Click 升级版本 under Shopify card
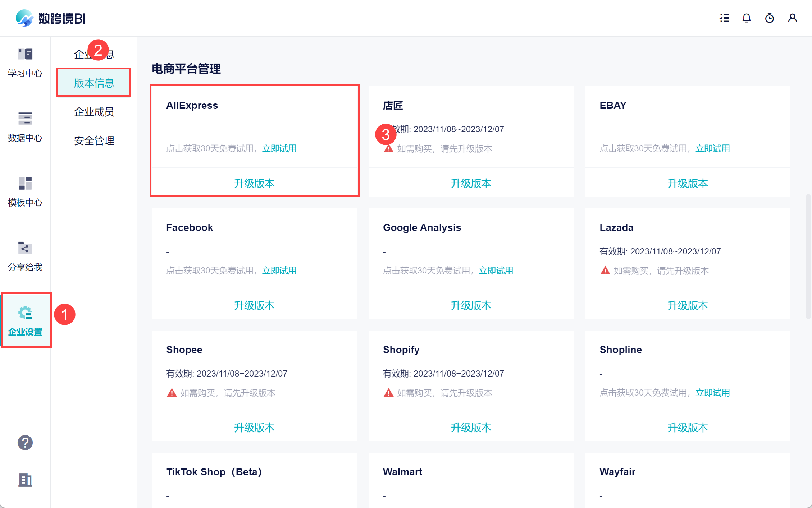 (471, 428)
